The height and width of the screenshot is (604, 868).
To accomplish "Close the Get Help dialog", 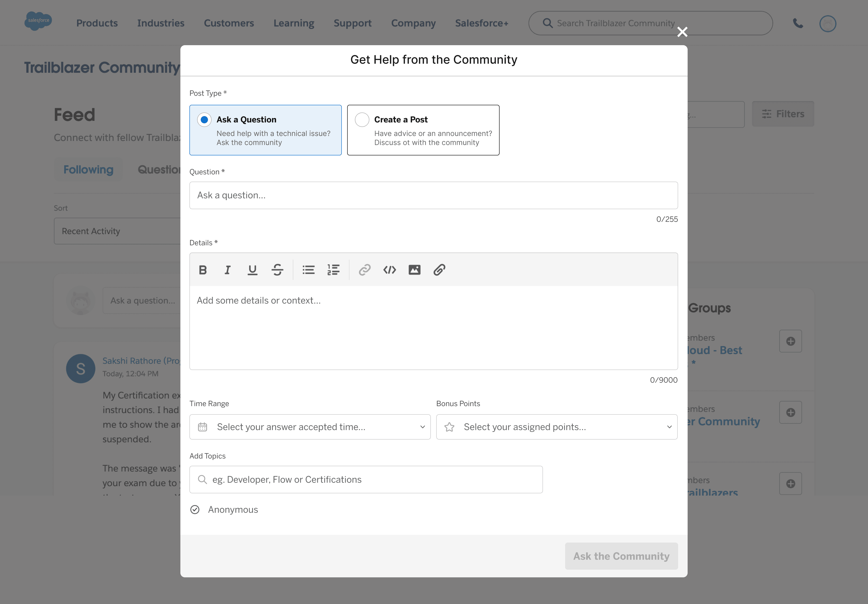I will tap(682, 32).
